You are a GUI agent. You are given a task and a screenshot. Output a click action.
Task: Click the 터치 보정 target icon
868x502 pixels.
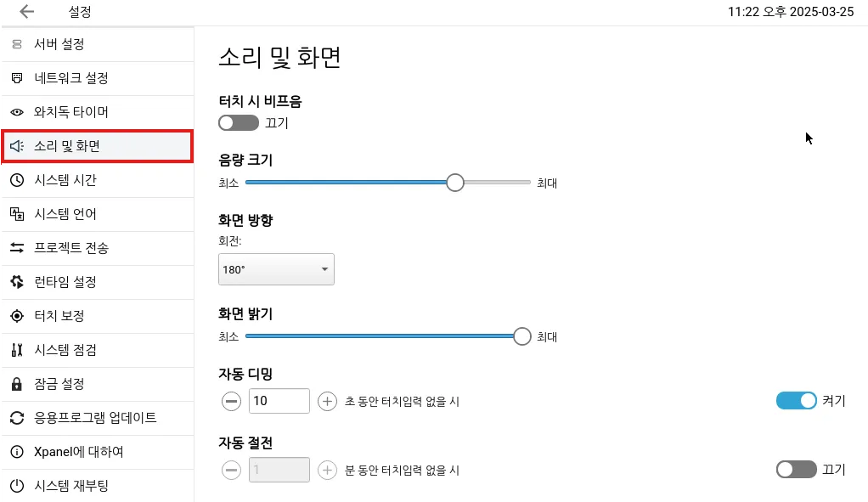(17, 316)
